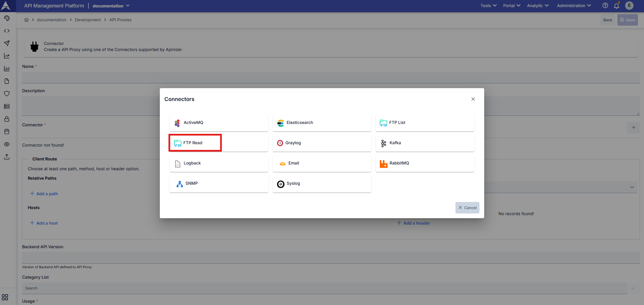This screenshot has width=644, height=305.
Task: Select the ActiveMQ connector
Action: (x=219, y=123)
